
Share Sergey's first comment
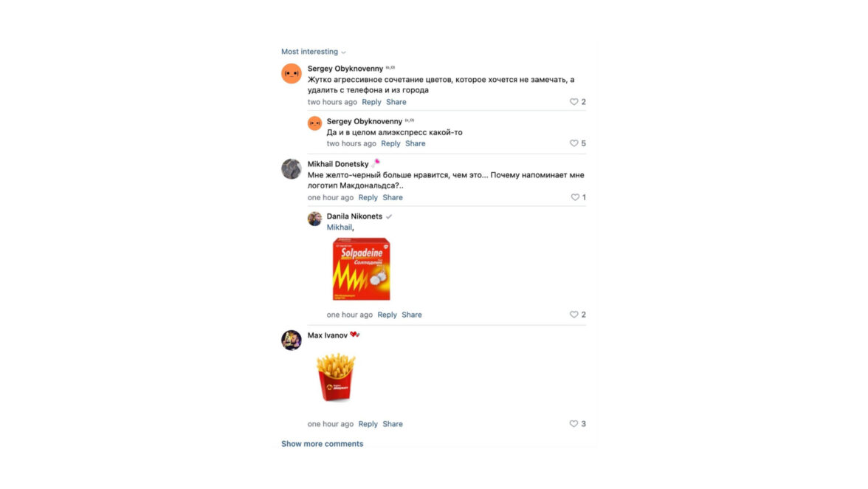pos(396,102)
